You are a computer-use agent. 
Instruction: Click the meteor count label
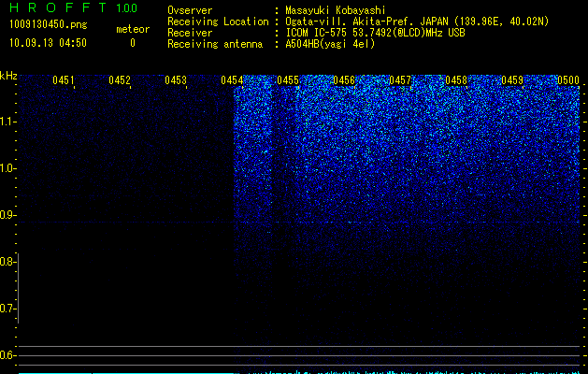(133, 29)
